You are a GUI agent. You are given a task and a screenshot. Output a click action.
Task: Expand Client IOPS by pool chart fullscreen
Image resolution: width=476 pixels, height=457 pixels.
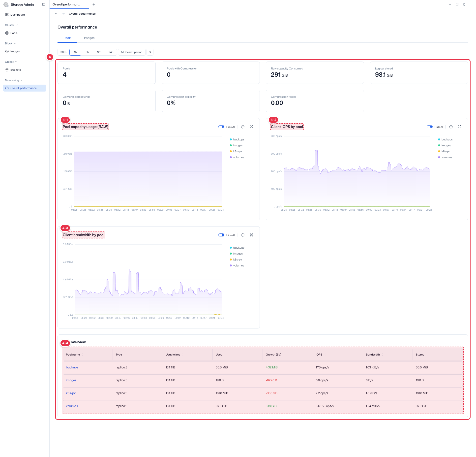pyautogui.click(x=459, y=127)
